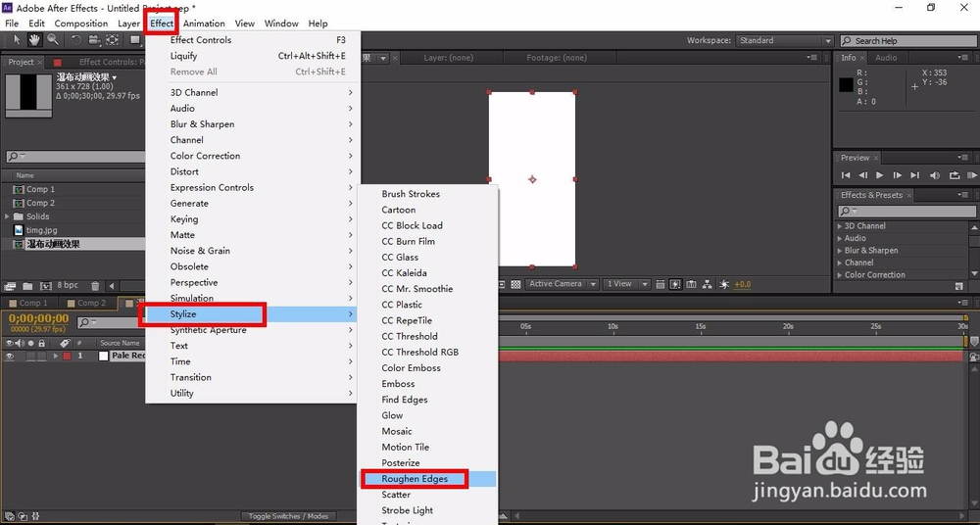Toggle audio mute in Preview panel
980x525 pixels.
coord(935,175)
